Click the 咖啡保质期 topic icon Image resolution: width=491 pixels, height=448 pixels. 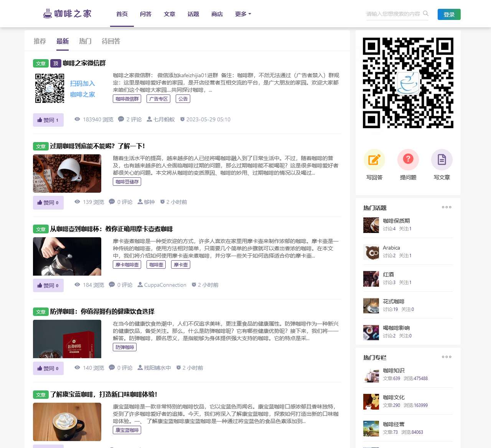coord(371,225)
